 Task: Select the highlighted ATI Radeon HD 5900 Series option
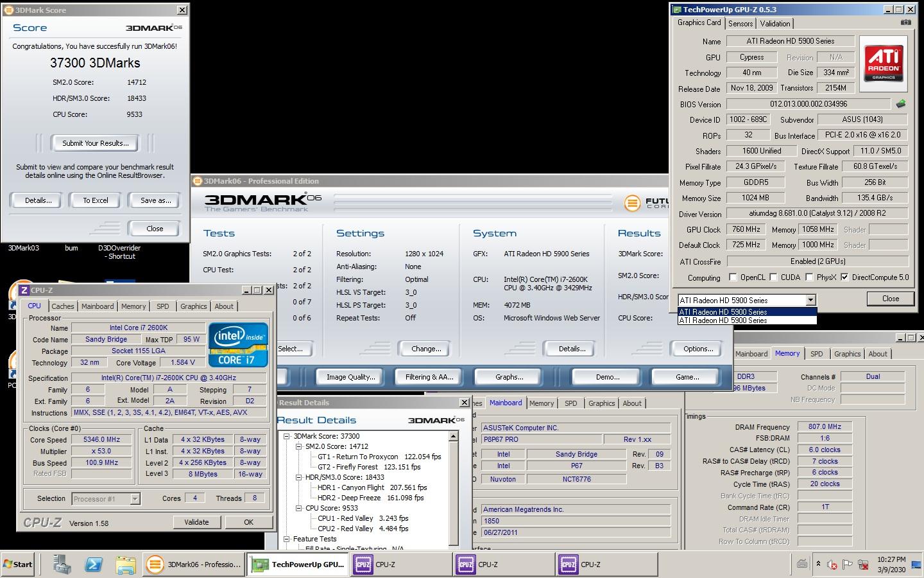click(x=747, y=312)
